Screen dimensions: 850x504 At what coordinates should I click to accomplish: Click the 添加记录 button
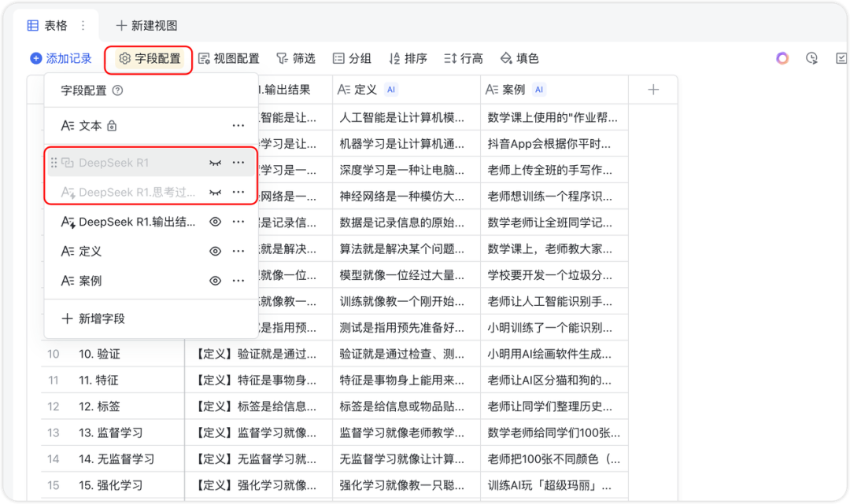[x=61, y=58]
